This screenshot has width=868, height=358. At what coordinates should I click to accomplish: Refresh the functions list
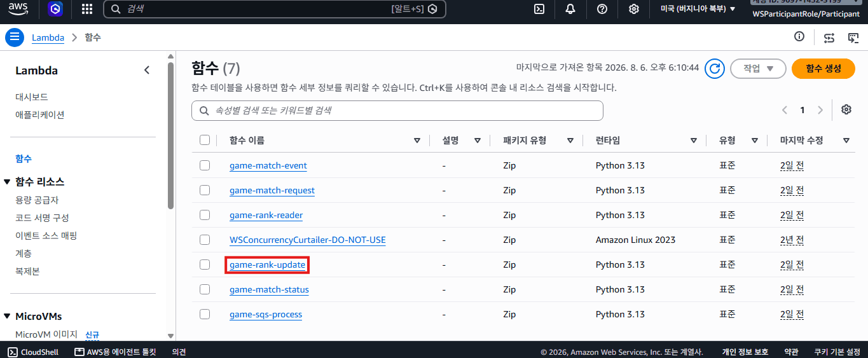[715, 69]
